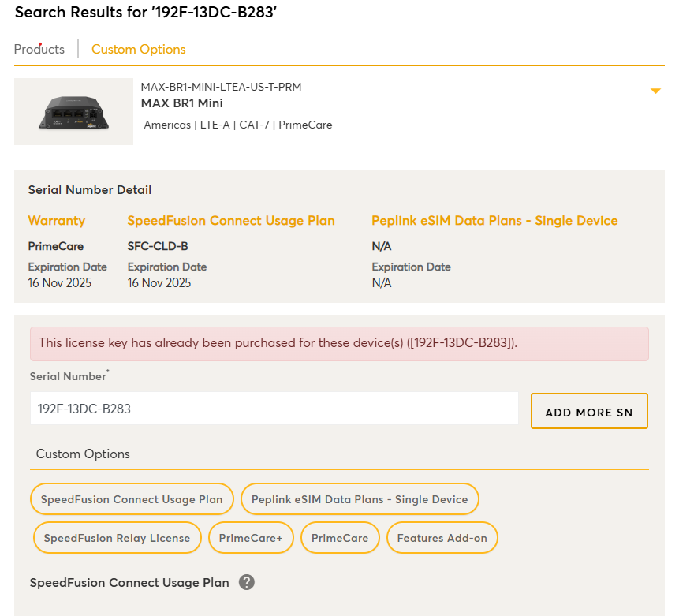Focus the Serial Number input field
The image size is (679, 616).
(274, 409)
